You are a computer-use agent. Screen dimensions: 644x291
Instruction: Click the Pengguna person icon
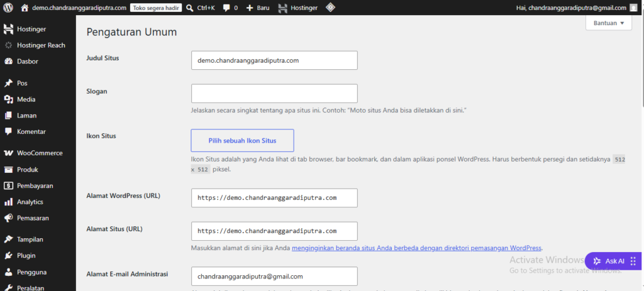pos(8,272)
